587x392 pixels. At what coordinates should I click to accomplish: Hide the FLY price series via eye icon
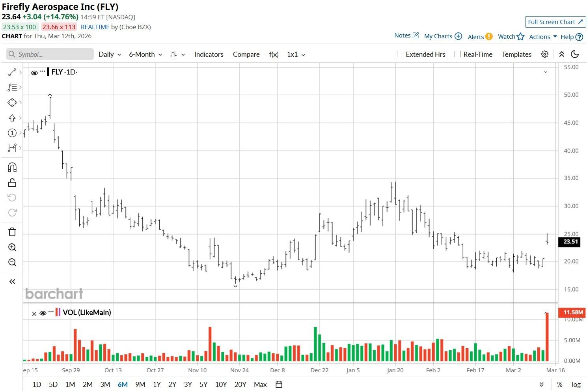[34, 73]
